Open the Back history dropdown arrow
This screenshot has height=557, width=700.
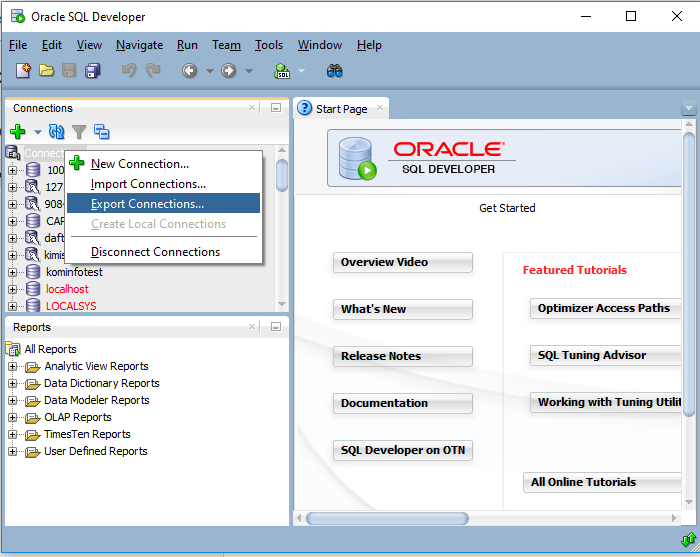point(209,71)
